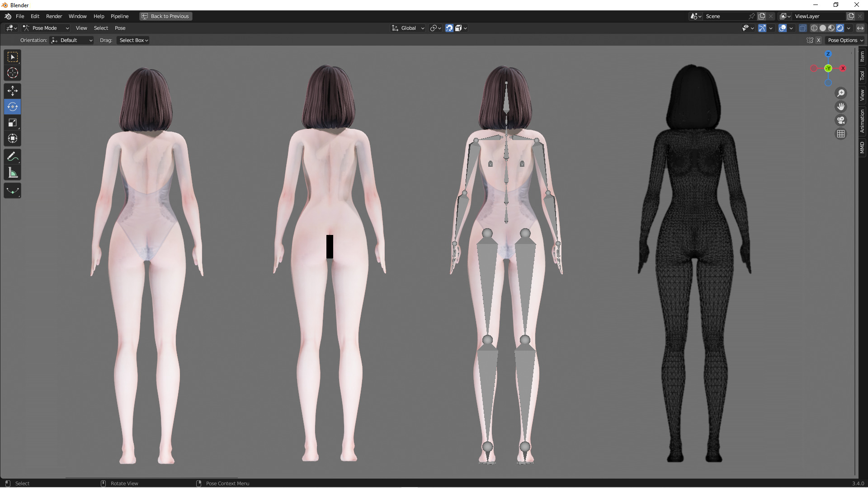Switch to solid viewport shading
The width and height of the screenshot is (868, 488).
tap(823, 28)
